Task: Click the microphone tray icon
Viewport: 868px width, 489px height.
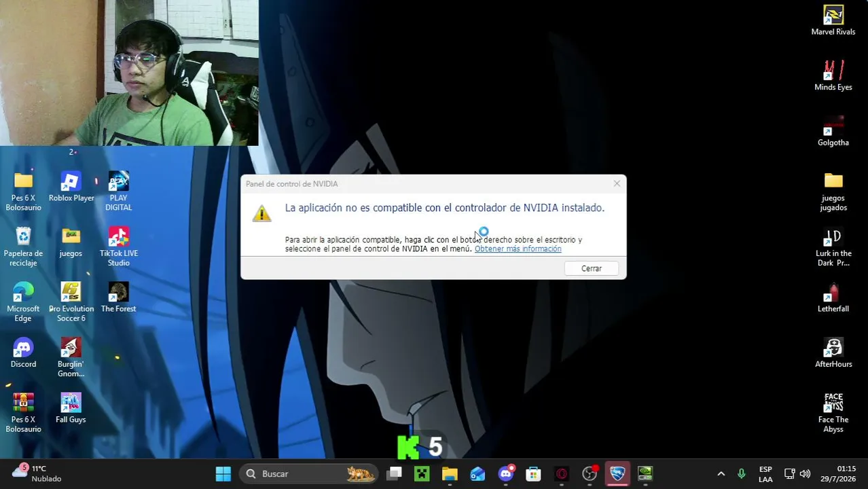Action: (x=741, y=473)
